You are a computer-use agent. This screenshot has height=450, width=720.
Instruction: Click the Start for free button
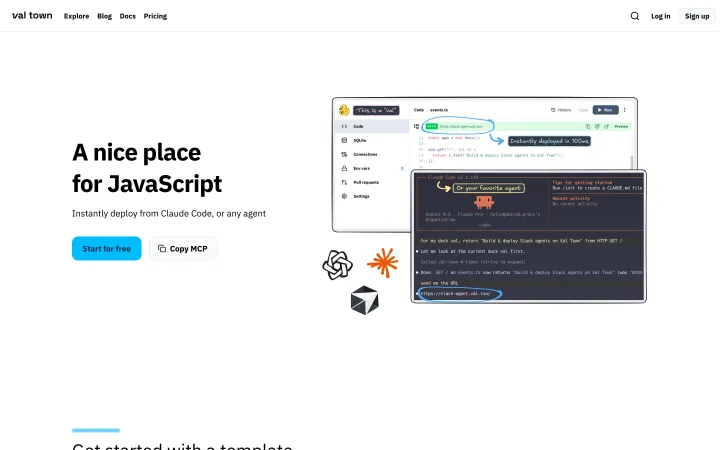point(107,248)
